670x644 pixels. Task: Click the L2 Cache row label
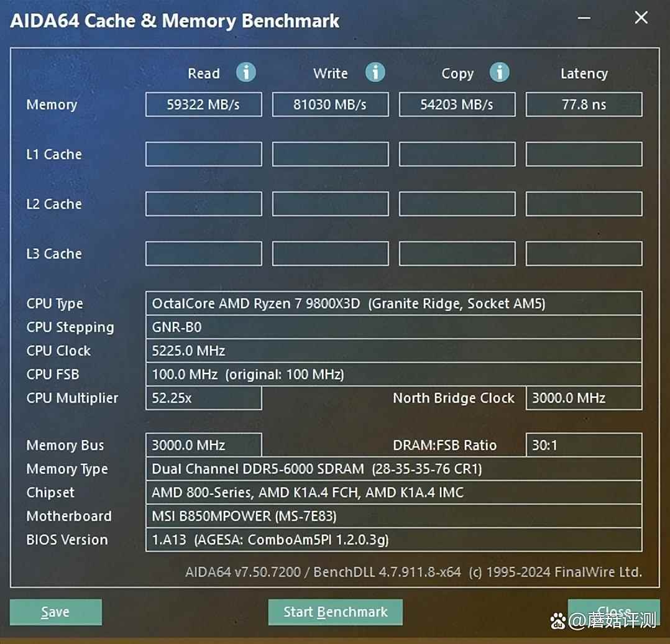tap(54, 204)
